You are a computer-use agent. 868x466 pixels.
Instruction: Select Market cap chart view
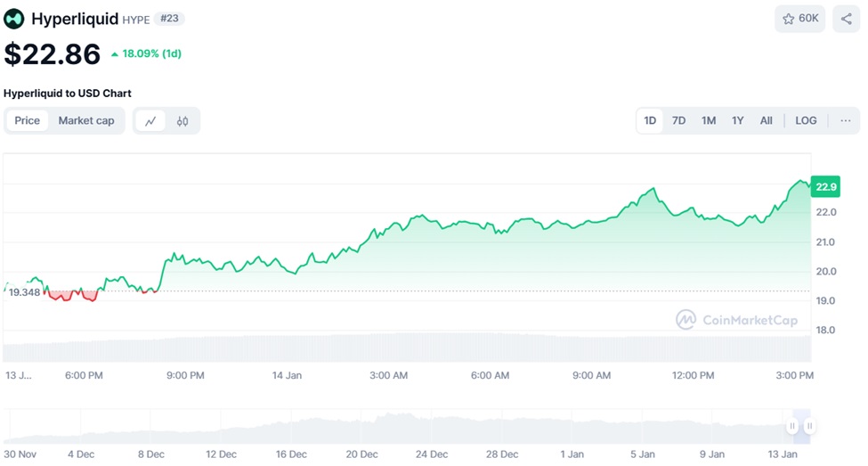86,120
